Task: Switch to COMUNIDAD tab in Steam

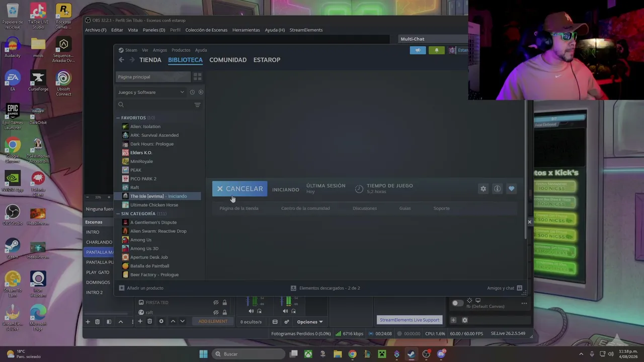Action: click(x=228, y=60)
